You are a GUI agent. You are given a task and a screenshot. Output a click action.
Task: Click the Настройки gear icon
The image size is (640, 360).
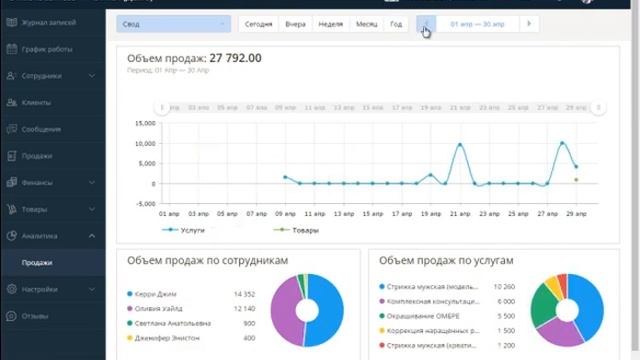point(12,289)
